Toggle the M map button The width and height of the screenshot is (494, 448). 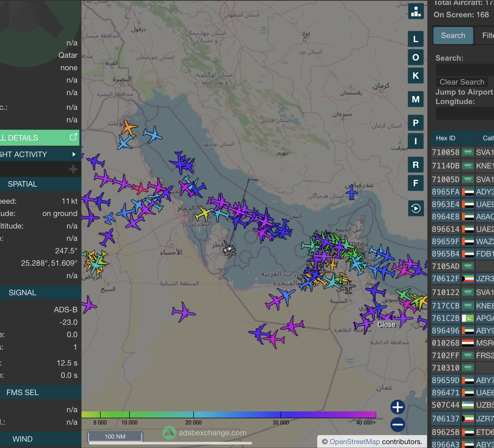coord(416,99)
